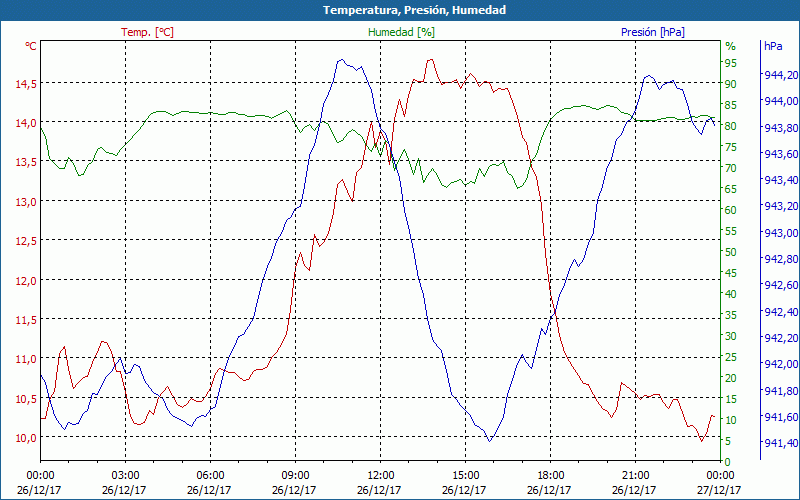Click the 943,80 pressure axis value
800x500 pixels.
pyautogui.click(x=781, y=128)
